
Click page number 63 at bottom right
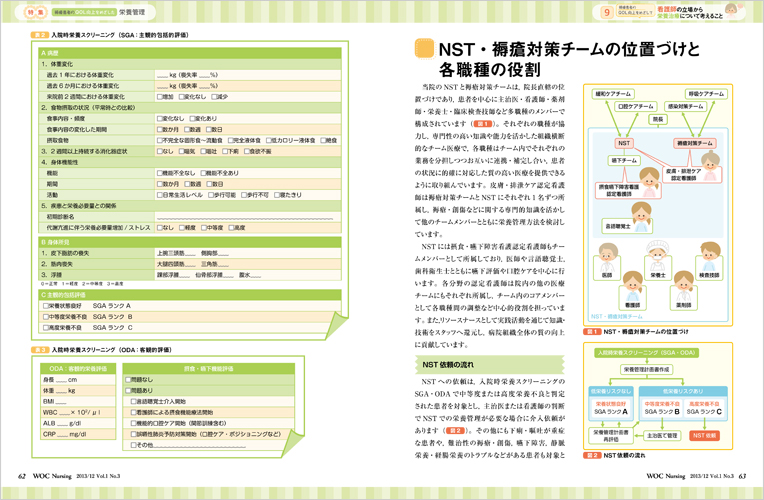coord(742,476)
